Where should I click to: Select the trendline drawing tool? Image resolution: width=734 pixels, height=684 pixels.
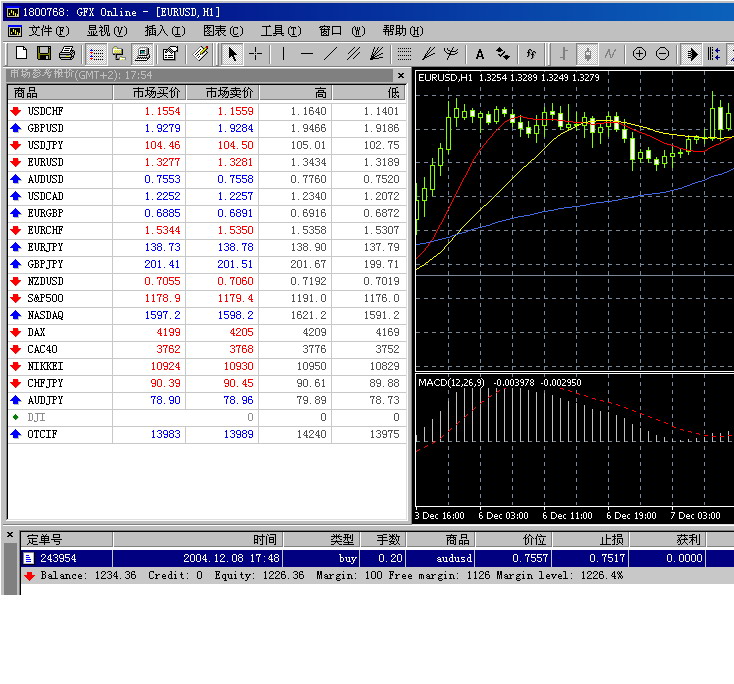tap(330, 54)
